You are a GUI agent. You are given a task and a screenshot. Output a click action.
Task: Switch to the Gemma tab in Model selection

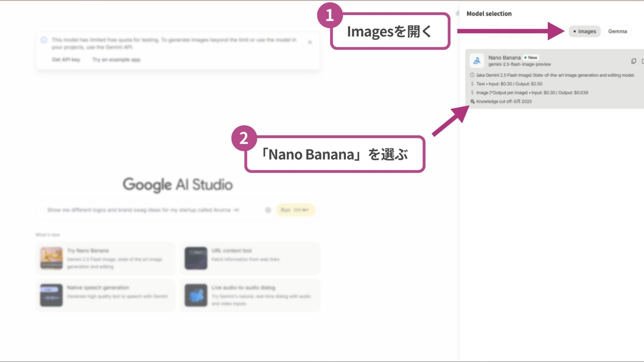coord(618,31)
